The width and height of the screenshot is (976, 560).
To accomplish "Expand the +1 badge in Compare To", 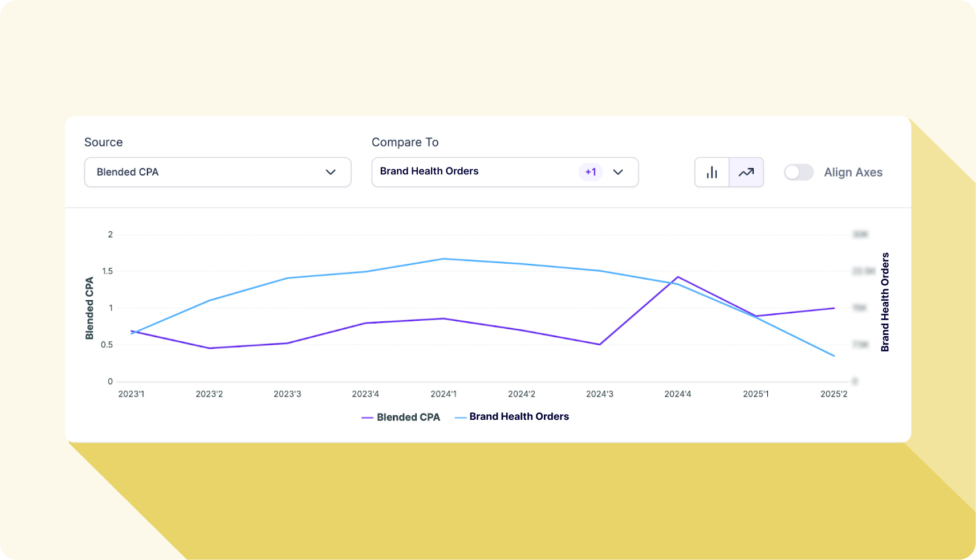I will point(591,172).
